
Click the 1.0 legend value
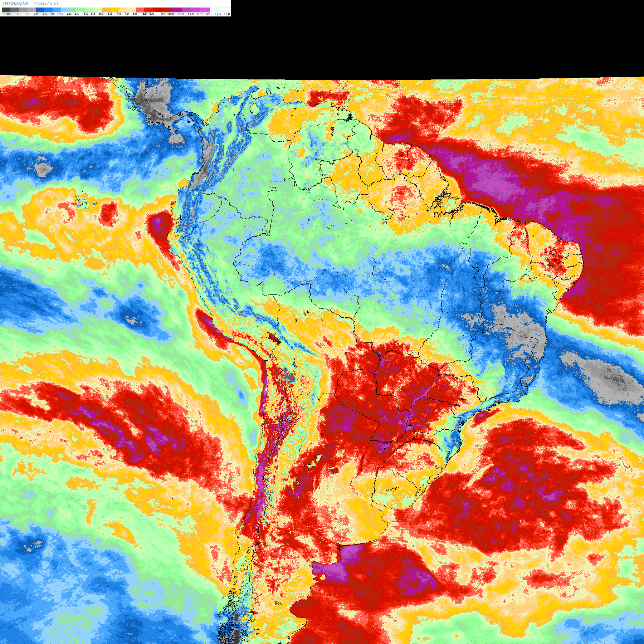point(18,14)
